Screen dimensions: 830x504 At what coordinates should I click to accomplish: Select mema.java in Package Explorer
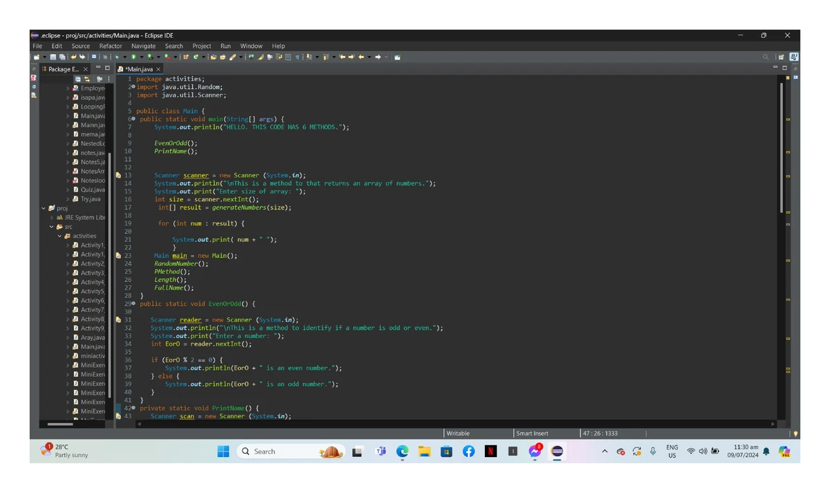(89, 134)
